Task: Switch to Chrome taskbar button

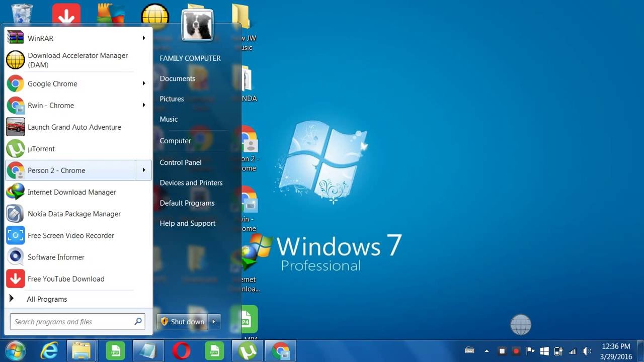Action: point(280,350)
